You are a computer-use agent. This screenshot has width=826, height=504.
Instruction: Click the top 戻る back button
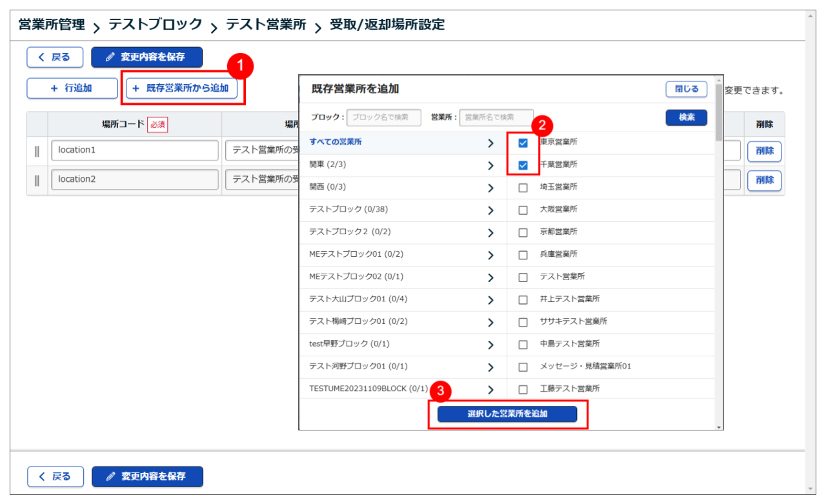55,57
